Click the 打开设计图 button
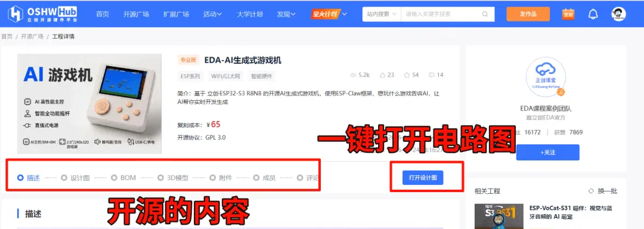Image resolution: width=644 pixels, height=229 pixels. click(x=423, y=177)
